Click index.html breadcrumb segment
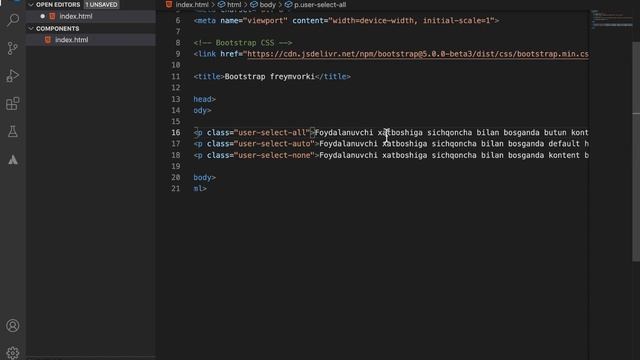 [192, 4]
